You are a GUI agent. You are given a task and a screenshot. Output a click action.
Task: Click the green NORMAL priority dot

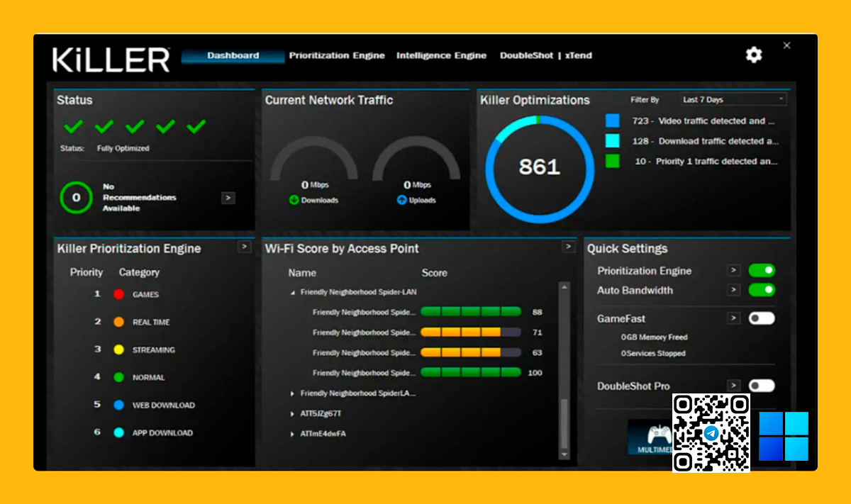[119, 377]
